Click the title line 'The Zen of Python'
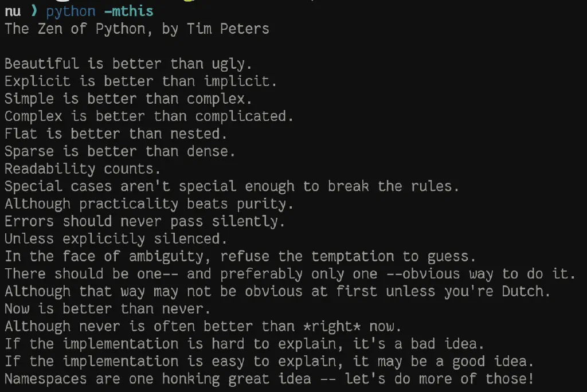The image size is (587, 392). click(x=75, y=29)
